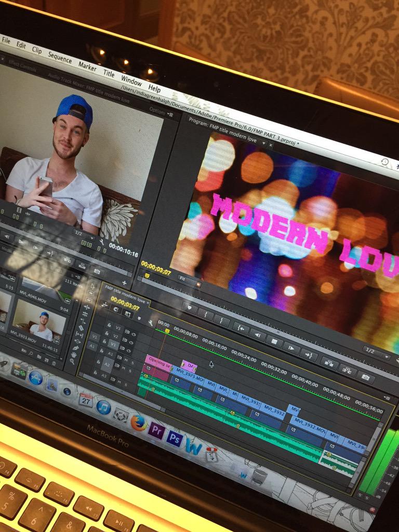Open the Title menu

click(x=109, y=73)
